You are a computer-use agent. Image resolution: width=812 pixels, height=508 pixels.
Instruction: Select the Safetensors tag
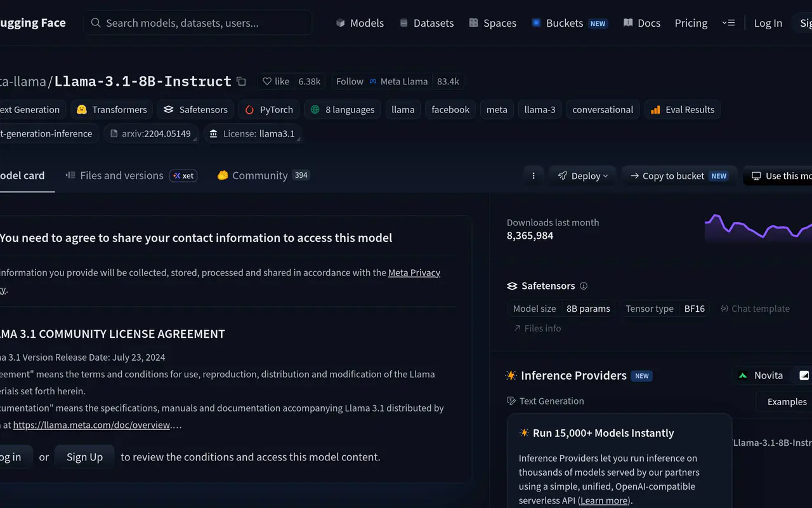pyautogui.click(x=196, y=109)
